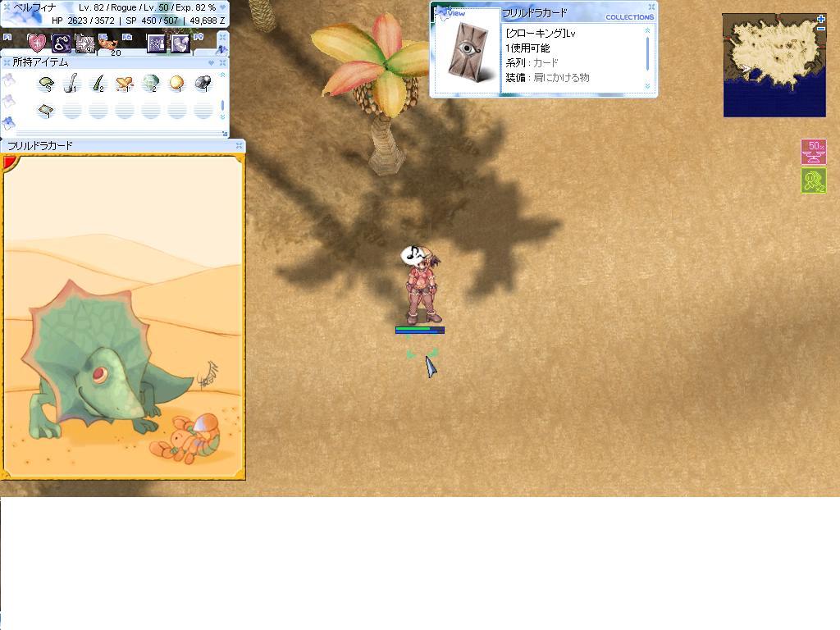Click the HP 2623 / 3572 value
840x630 pixels.
click(83, 21)
